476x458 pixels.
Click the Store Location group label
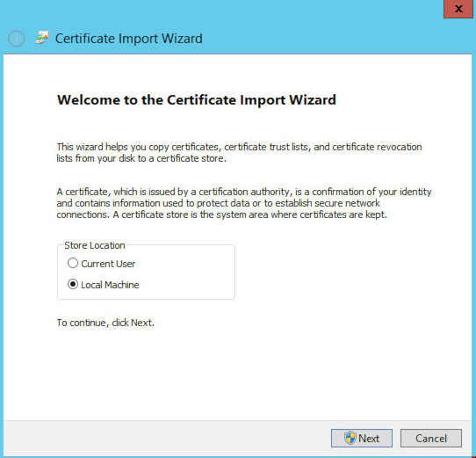[x=95, y=245]
